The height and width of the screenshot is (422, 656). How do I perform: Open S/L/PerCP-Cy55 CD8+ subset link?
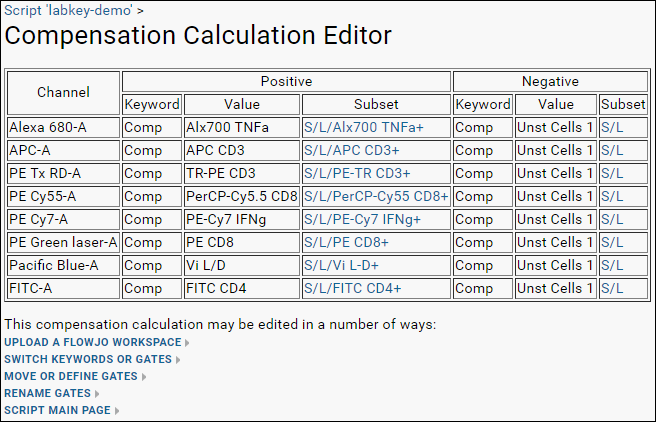click(x=376, y=196)
